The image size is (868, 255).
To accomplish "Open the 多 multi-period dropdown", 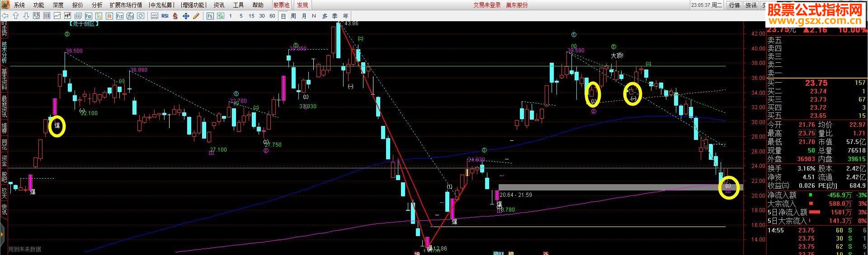I will 325,16.
